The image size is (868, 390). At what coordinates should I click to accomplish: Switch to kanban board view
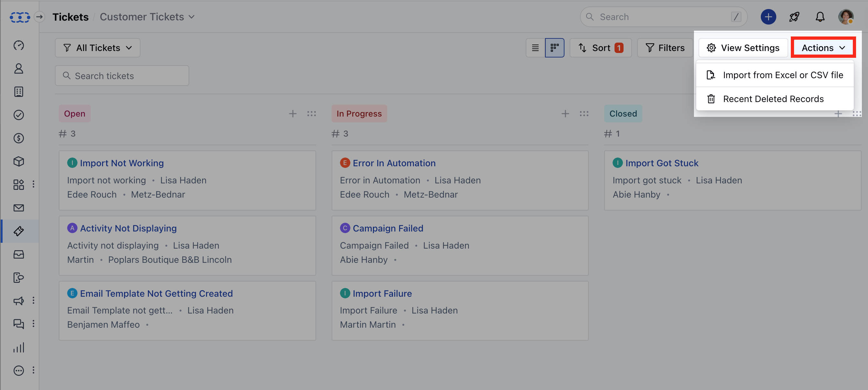tap(554, 48)
